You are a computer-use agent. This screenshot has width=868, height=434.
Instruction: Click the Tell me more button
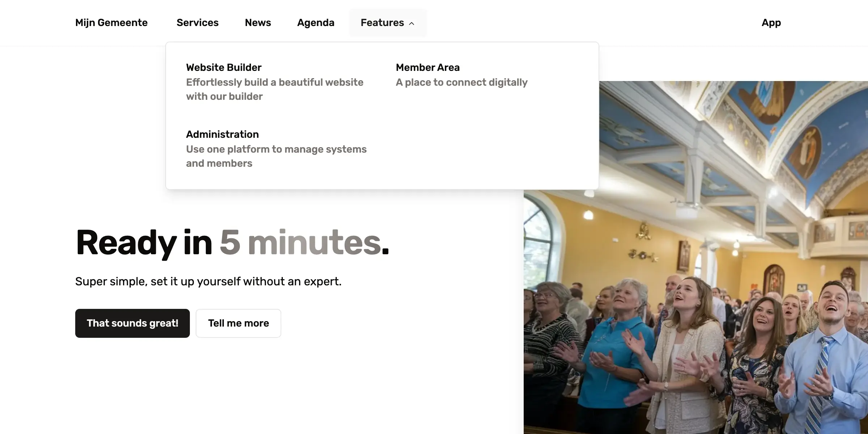(x=238, y=323)
